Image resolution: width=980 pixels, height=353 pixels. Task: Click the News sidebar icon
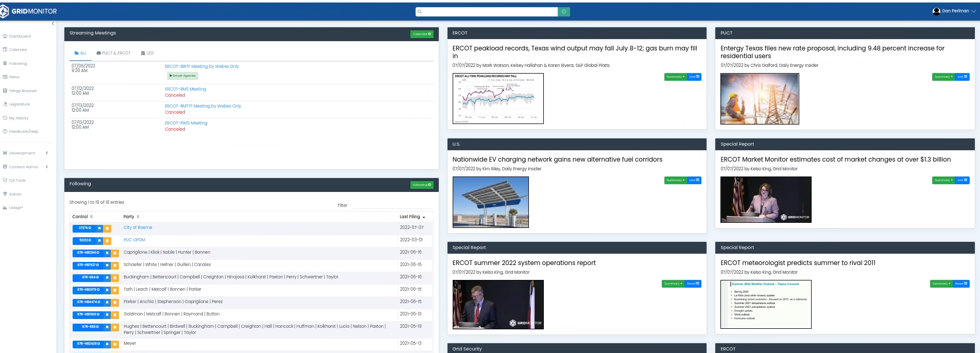[x=5, y=77]
